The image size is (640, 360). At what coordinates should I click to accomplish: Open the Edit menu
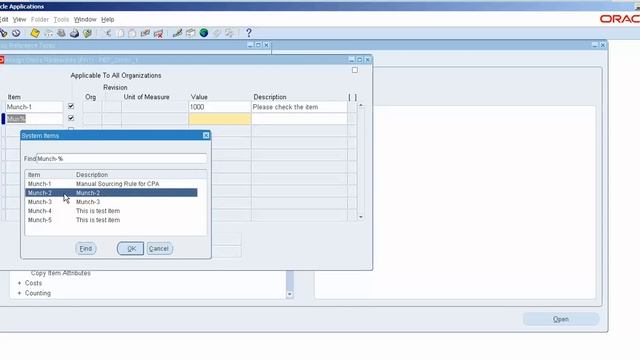(x=4, y=20)
